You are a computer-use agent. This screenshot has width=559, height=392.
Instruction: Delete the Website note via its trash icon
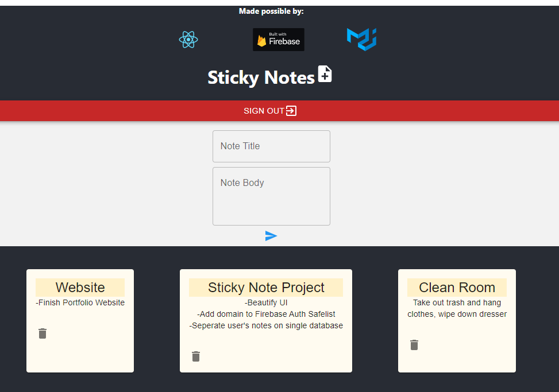point(43,333)
